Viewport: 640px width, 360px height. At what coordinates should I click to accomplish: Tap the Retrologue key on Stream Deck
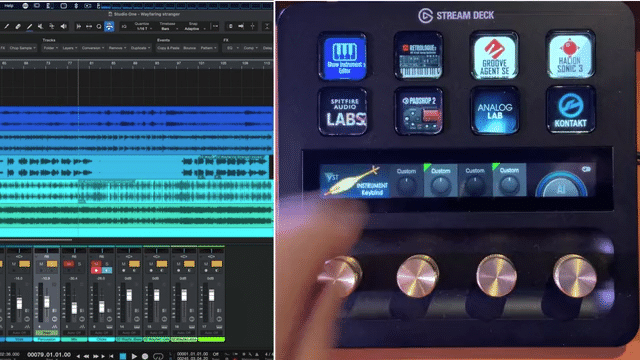click(x=419, y=56)
